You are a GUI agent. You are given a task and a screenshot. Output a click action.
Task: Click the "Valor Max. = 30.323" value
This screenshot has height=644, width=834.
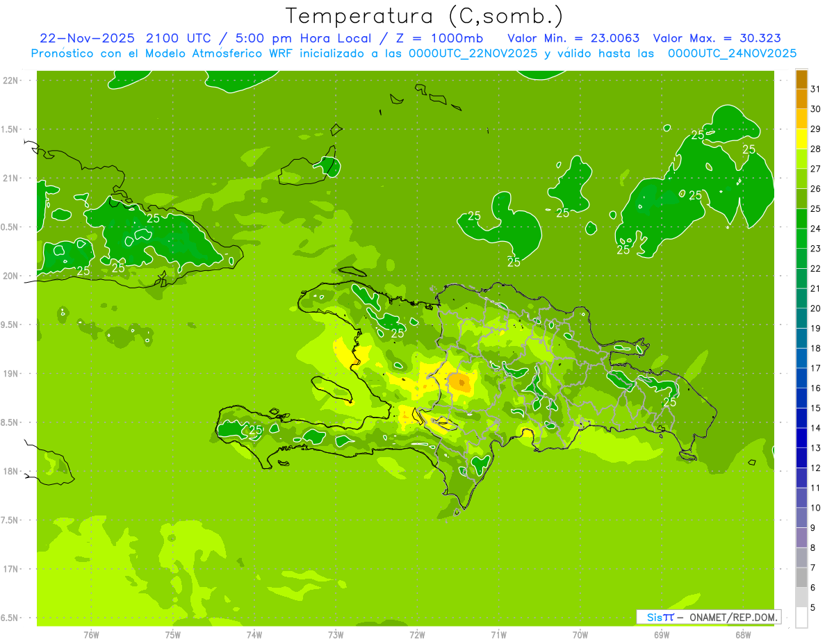[717, 38]
